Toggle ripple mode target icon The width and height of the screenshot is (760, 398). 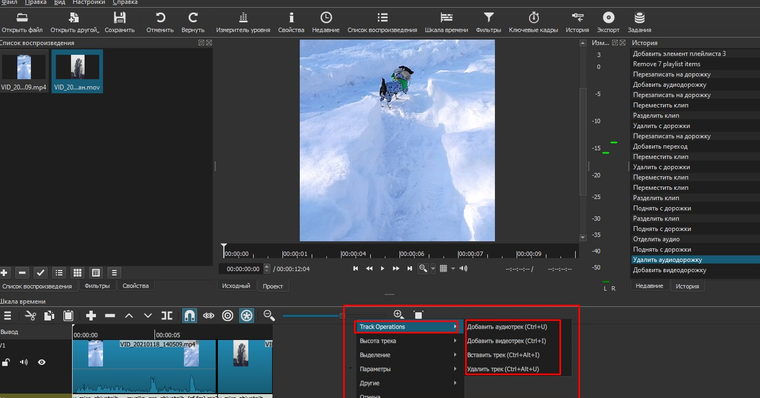[x=227, y=316]
